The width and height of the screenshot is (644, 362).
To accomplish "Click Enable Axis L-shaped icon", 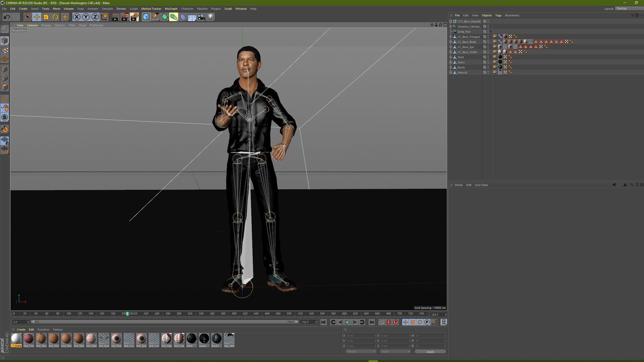I will tap(5, 99).
